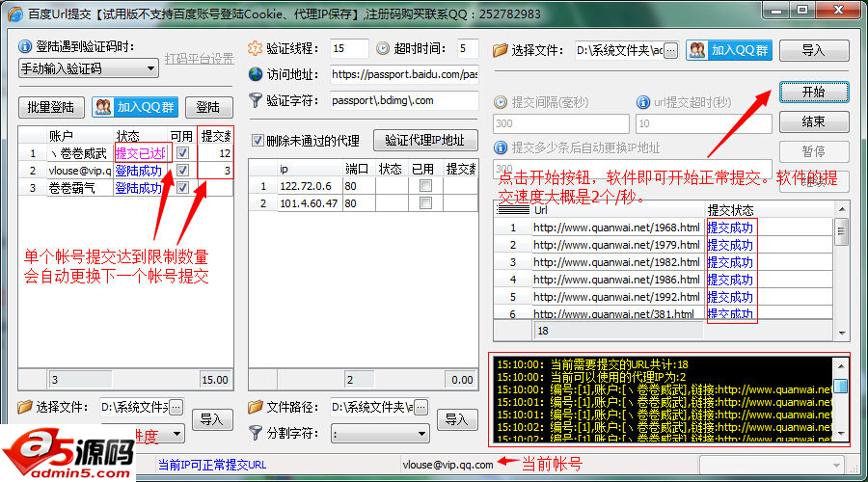Click the url提交超时 field showing 10
The width and height of the screenshot is (868, 482).
[x=704, y=123]
